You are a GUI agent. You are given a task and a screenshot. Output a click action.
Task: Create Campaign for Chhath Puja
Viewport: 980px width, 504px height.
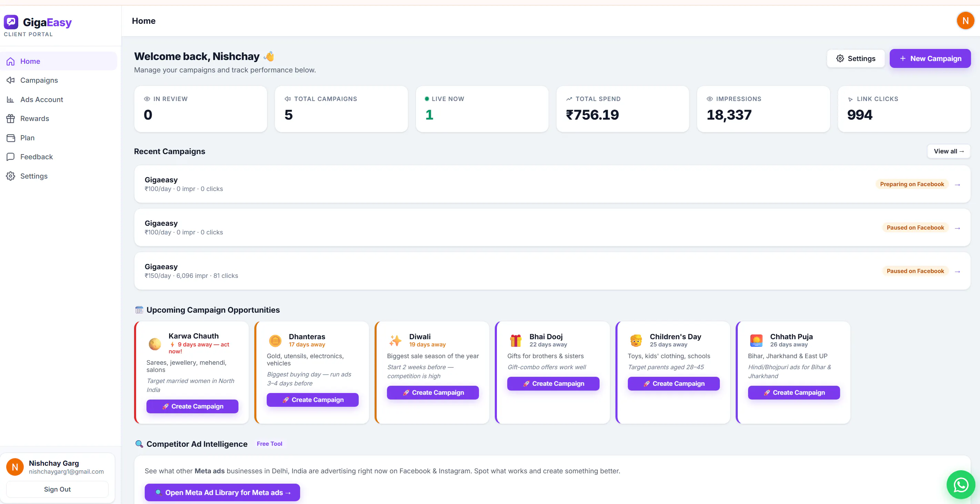[x=794, y=392]
